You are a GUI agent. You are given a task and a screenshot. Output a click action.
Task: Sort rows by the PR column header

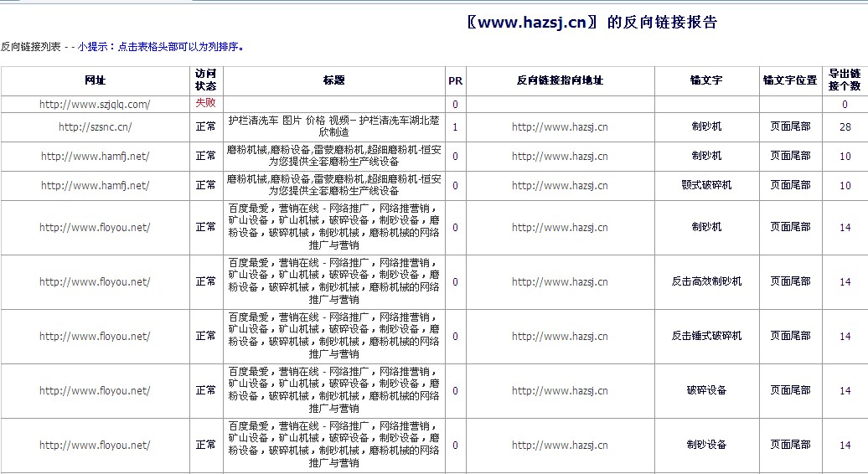click(455, 81)
